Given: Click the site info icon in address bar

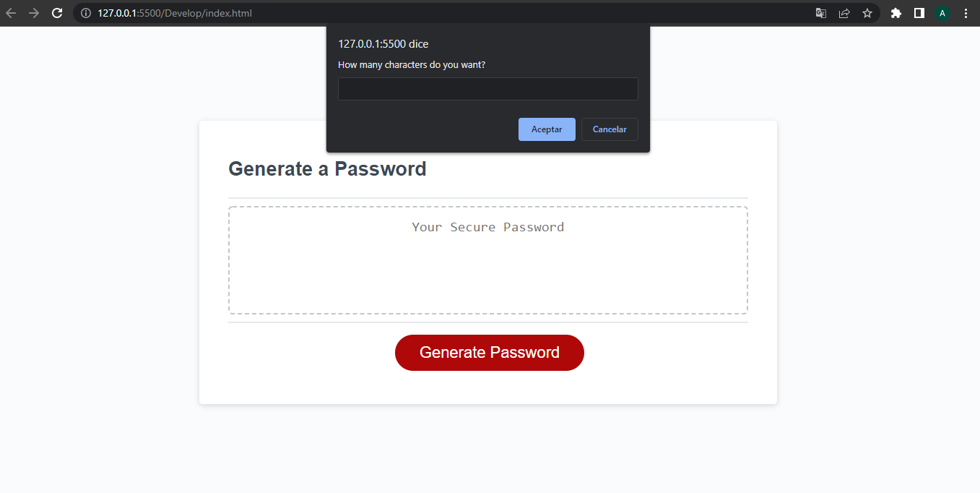Looking at the screenshot, I should (x=85, y=13).
